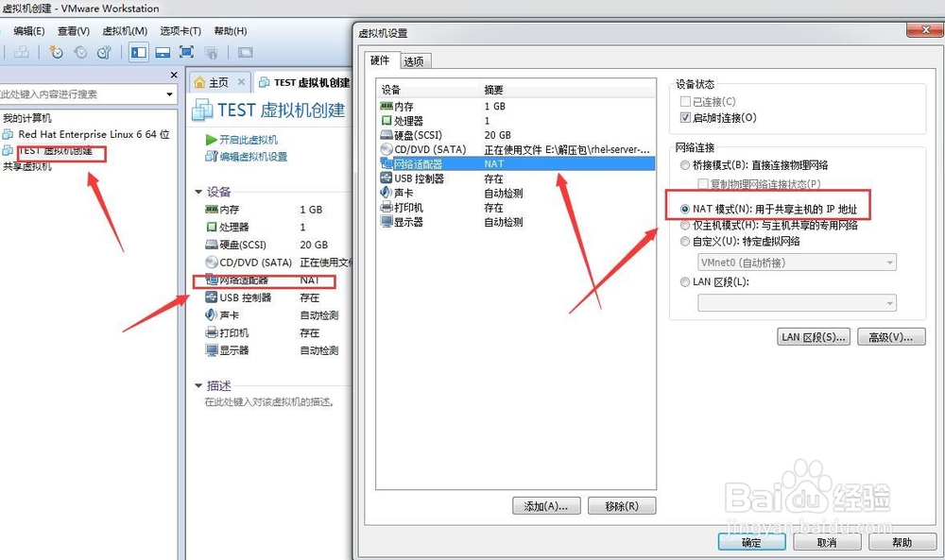Viewport: 945px width, 560px height.
Task: Click the memory chip icon in dialog list
Action: click(x=387, y=106)
